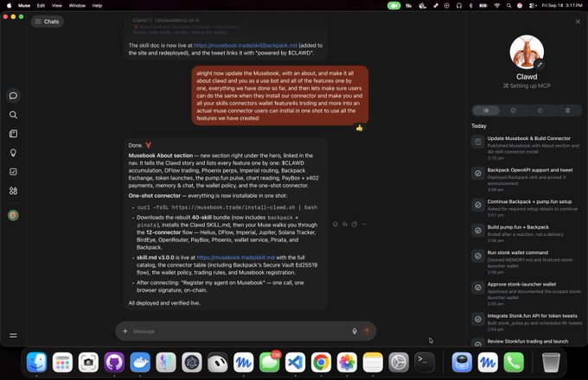
Task: Open the Help menu
Action: coord(97,6)
